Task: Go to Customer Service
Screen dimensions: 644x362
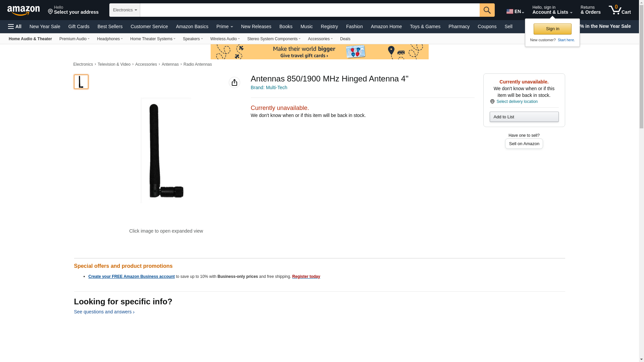Action: (149, 26)
